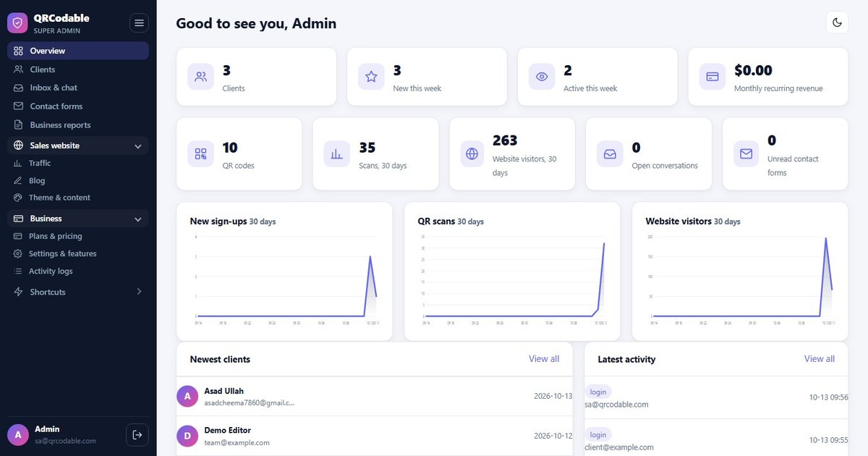Click the bar chart icon for Scans, 30 days

pyautogui.click(x=337, y=154)
